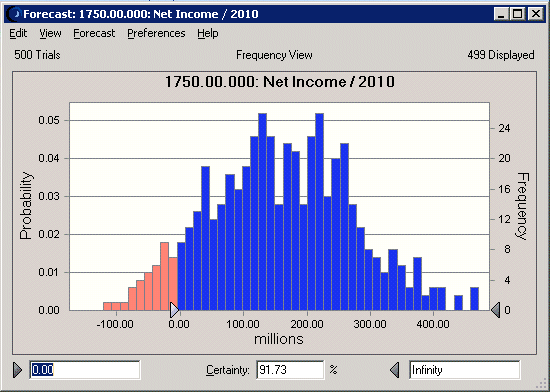Open the View menu
The width and height of the screenshot is (550, 392).
[x=50, y=33]
